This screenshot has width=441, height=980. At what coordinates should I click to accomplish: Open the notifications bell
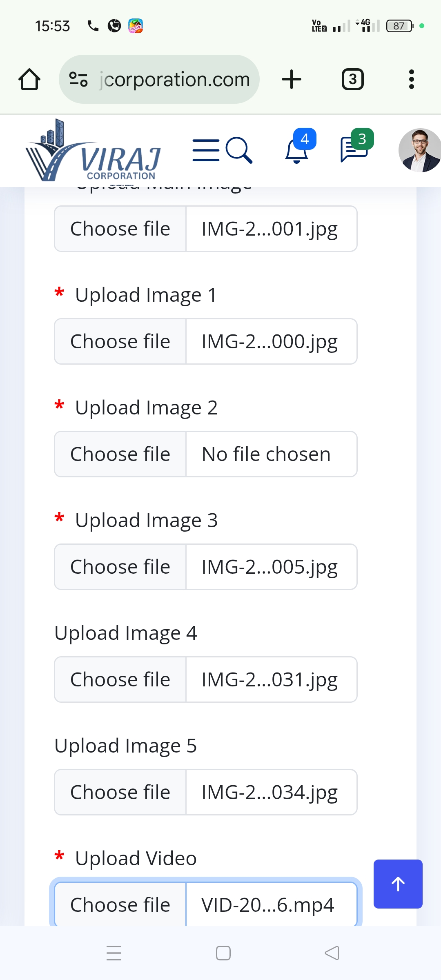(x=297, y=150)
